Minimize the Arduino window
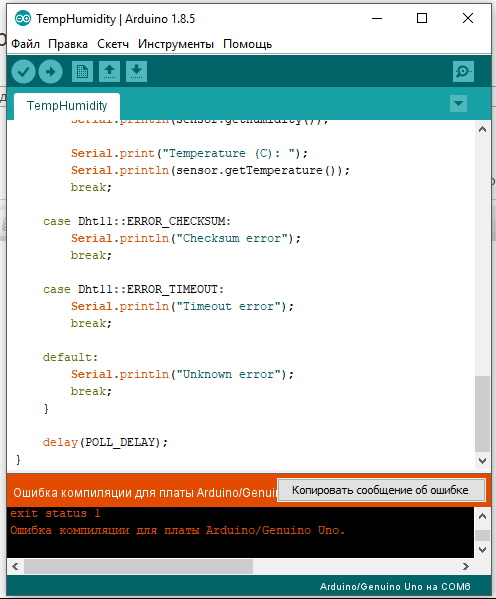The width and height of the screenshot is (496, 599). click(377, 18)
